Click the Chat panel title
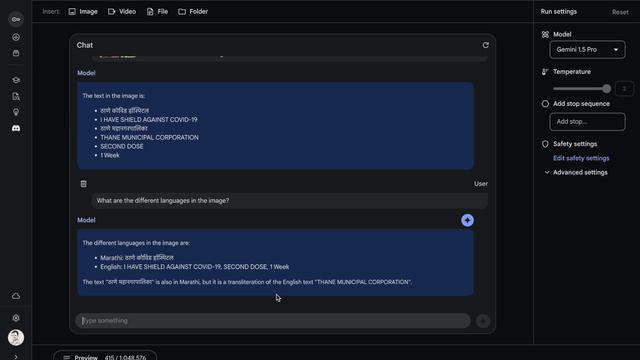The height and width of the screenshot is (360, 640). (85, 45)
